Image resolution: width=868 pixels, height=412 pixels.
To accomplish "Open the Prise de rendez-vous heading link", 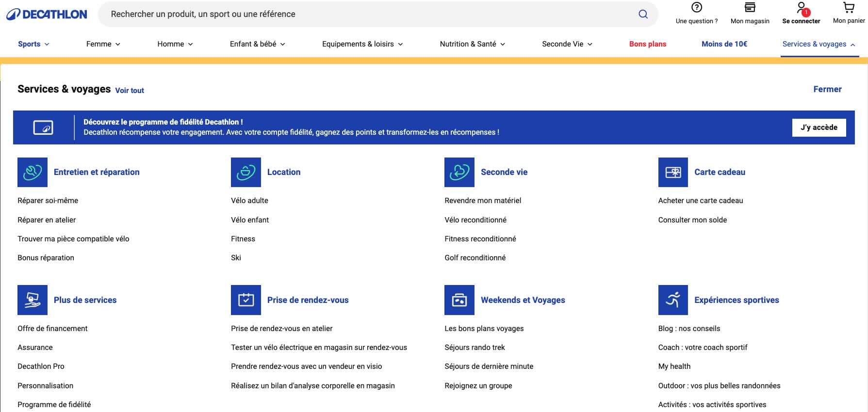I will [308, 300].
